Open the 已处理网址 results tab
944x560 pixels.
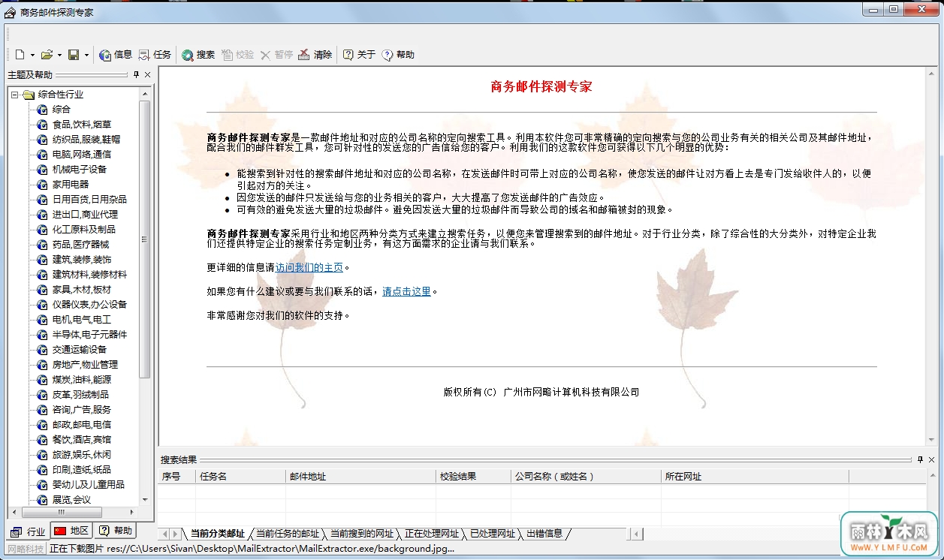[493, 534]
